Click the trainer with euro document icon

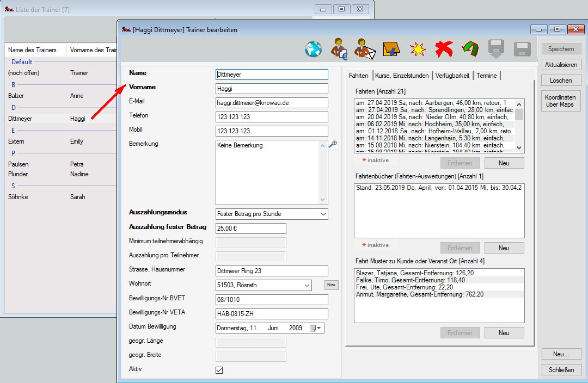pos(339,50)
